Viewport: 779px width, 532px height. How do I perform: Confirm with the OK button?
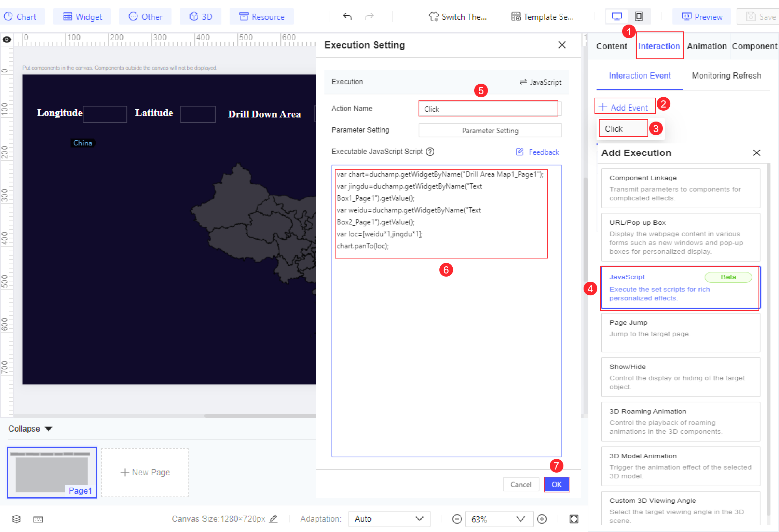pyautogui.click(x=557, y=484)
